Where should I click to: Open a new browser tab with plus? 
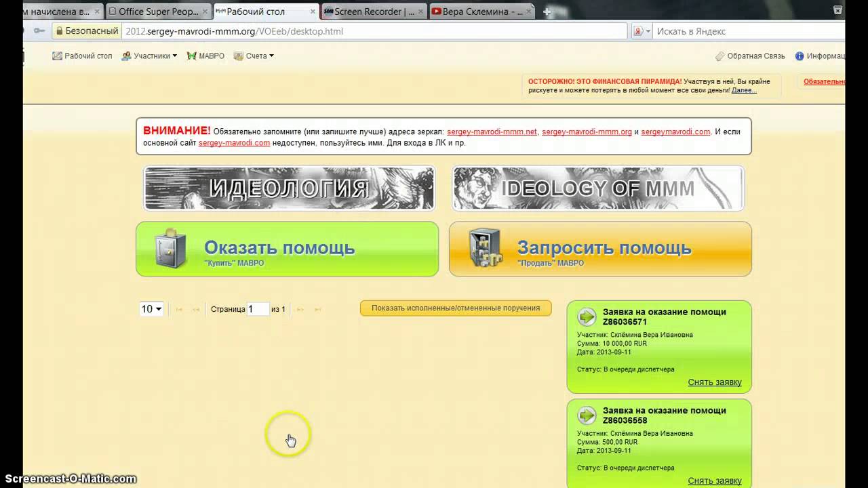(x=547, y=12)
